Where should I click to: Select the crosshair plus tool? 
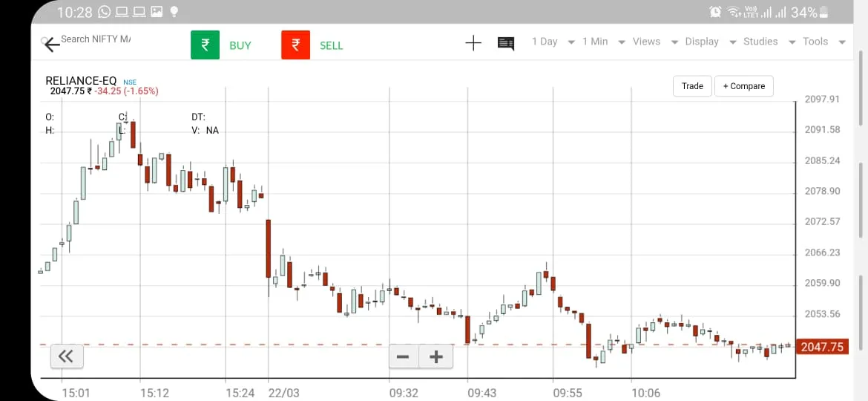(473, 42)
